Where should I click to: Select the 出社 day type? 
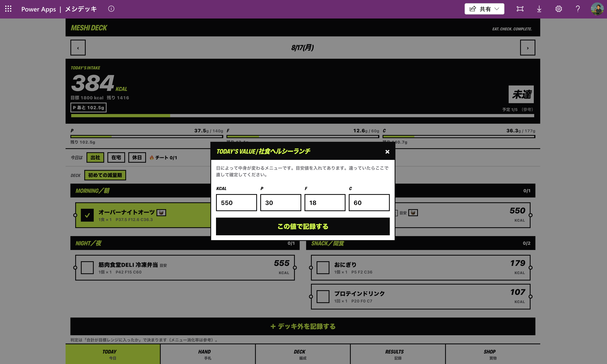click(95, 157)
